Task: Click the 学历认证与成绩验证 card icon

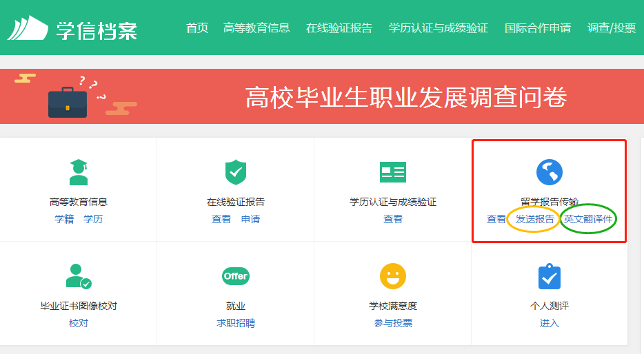Action: coord(393,172)
